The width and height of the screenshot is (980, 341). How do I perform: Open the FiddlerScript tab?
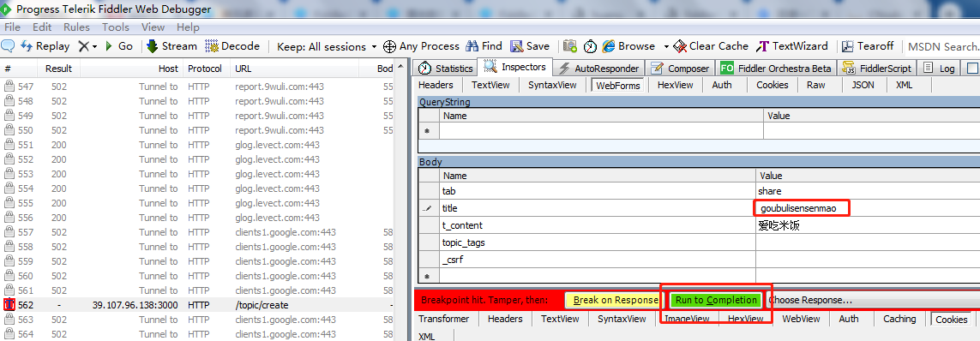877,68
